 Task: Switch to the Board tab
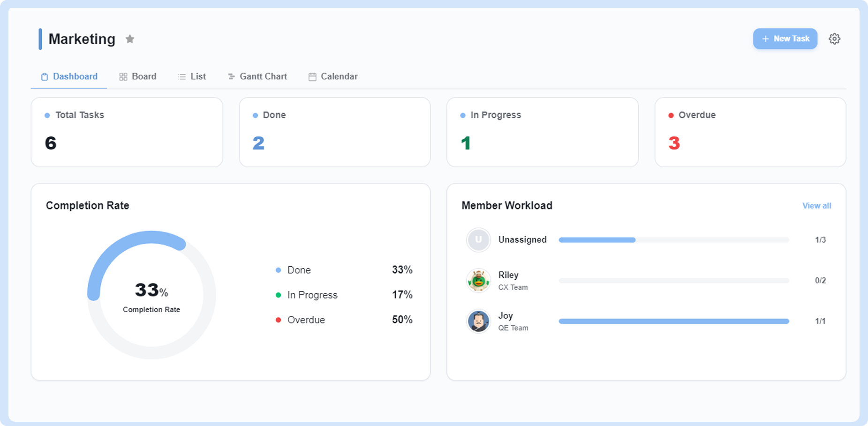(138, 76)
